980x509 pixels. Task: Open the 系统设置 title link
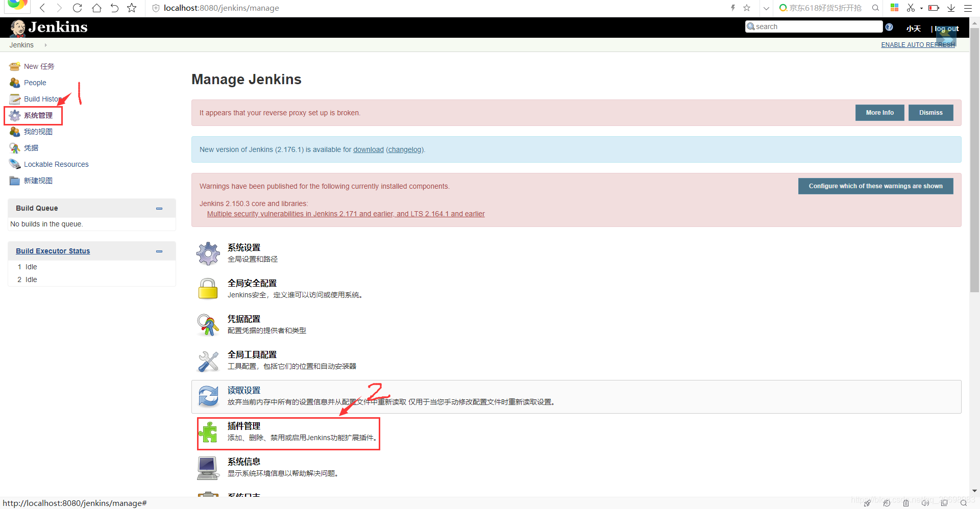coord(244,247)
